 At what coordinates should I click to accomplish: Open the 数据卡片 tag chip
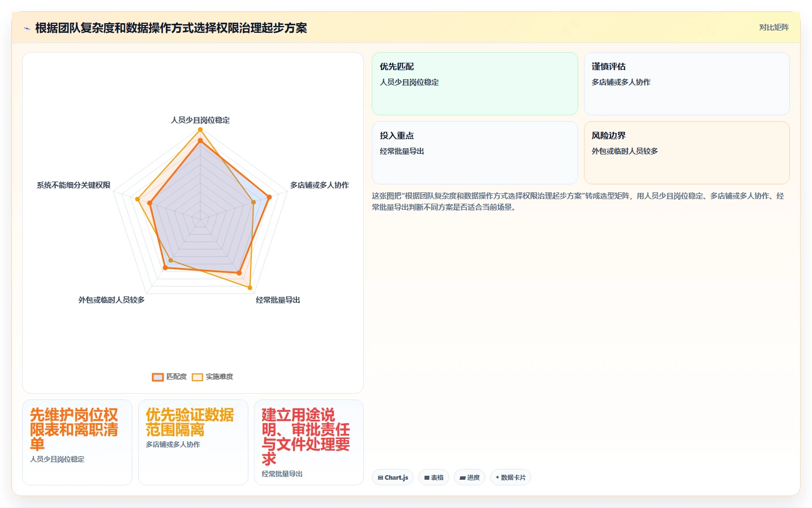(510, 477)
